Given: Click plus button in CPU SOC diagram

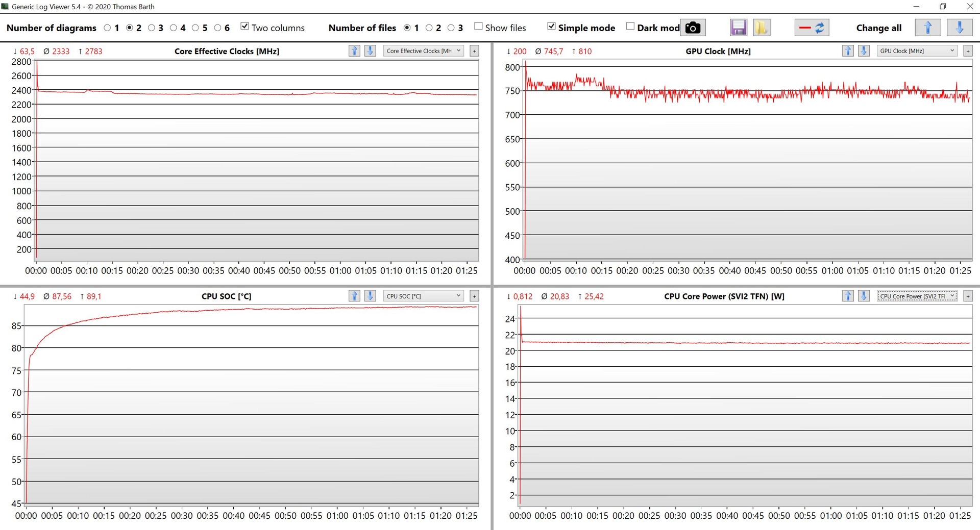Looking at the screenshot, I should tap(474, 296).
